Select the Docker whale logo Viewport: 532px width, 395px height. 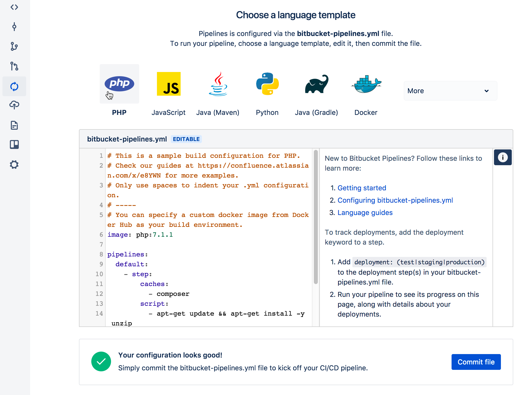(366, 84)
